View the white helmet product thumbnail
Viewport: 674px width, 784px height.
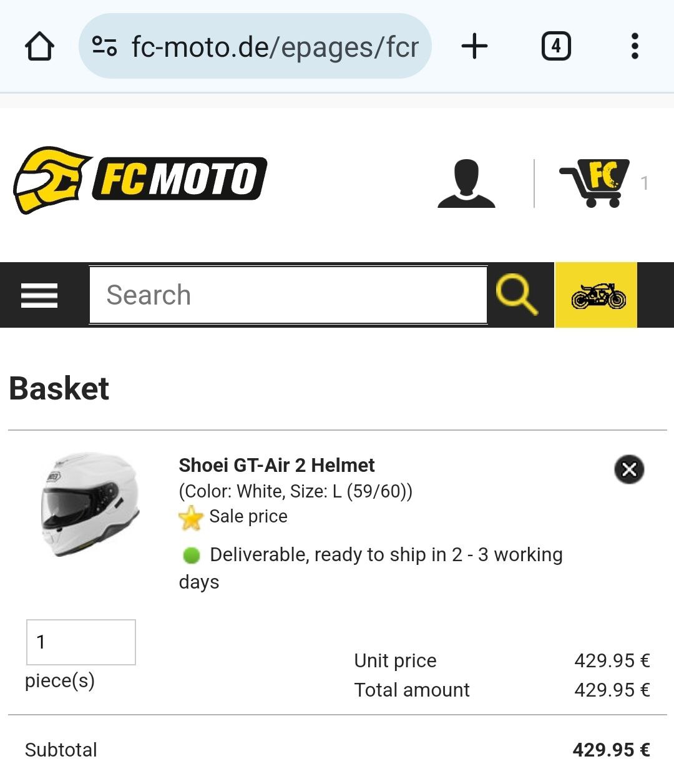(x=89, y=504)
